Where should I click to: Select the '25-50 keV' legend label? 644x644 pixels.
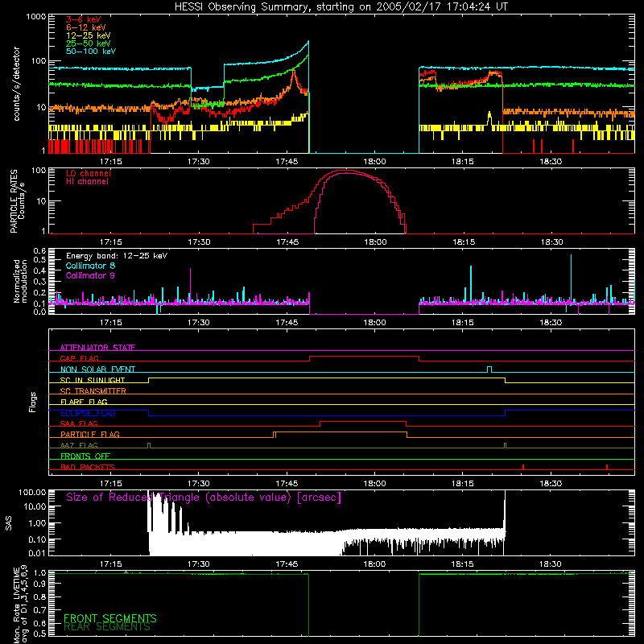click(89, 43)
